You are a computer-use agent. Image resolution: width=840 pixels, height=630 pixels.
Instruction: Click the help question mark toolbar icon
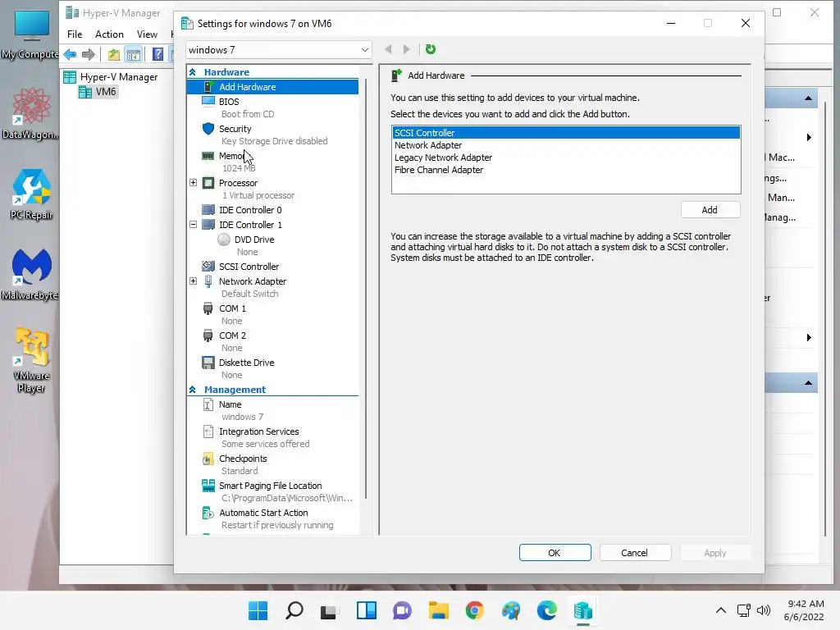click(x=157, y=54)
